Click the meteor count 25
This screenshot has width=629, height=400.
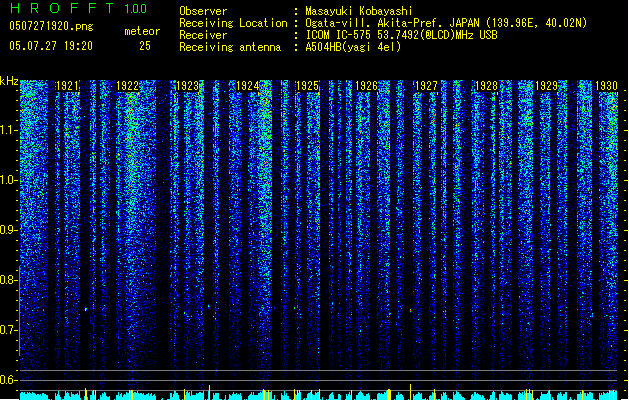point(145,46)
